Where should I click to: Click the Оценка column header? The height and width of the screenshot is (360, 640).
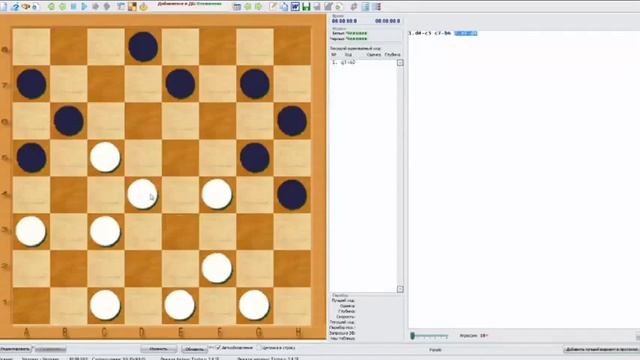(373, 54)
